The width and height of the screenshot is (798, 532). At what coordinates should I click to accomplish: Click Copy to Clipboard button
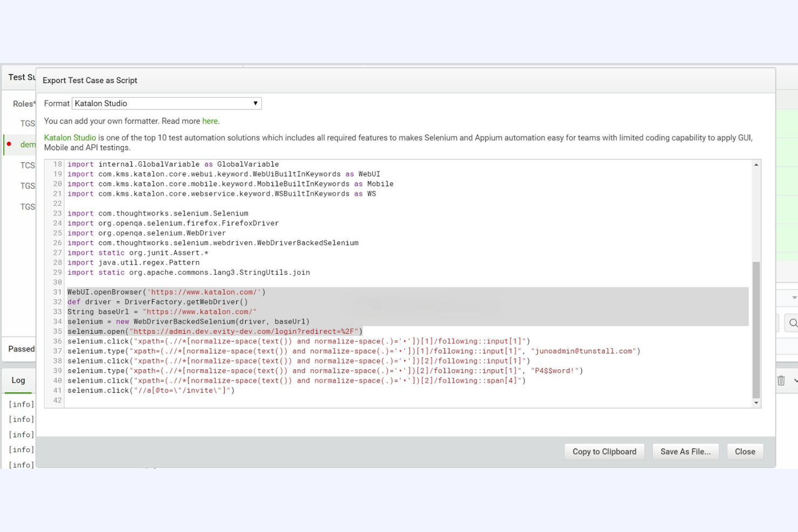click(x=604, y=452)
